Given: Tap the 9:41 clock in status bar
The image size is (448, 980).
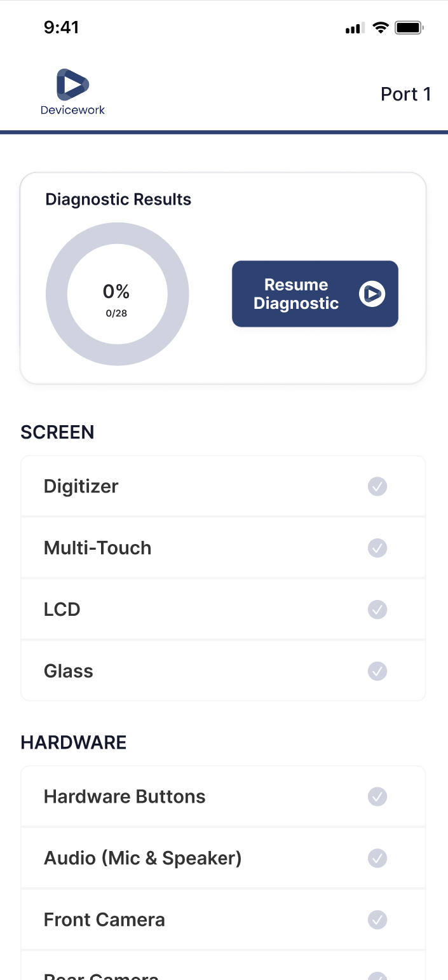Looking at the screenshot, I should click(x=62, y=27).
